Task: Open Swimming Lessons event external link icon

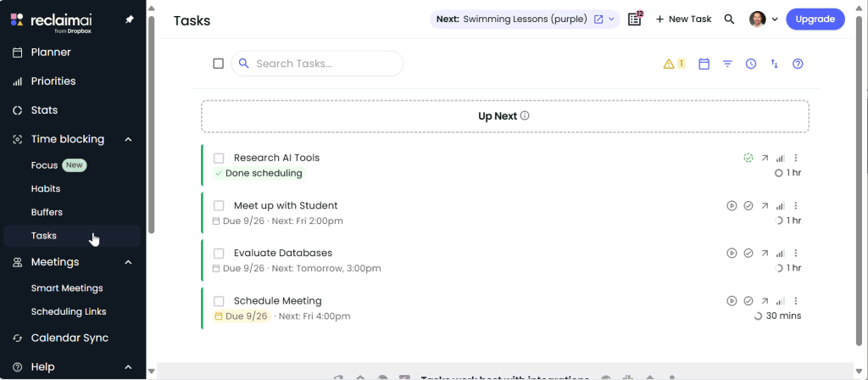Action: 598,20
